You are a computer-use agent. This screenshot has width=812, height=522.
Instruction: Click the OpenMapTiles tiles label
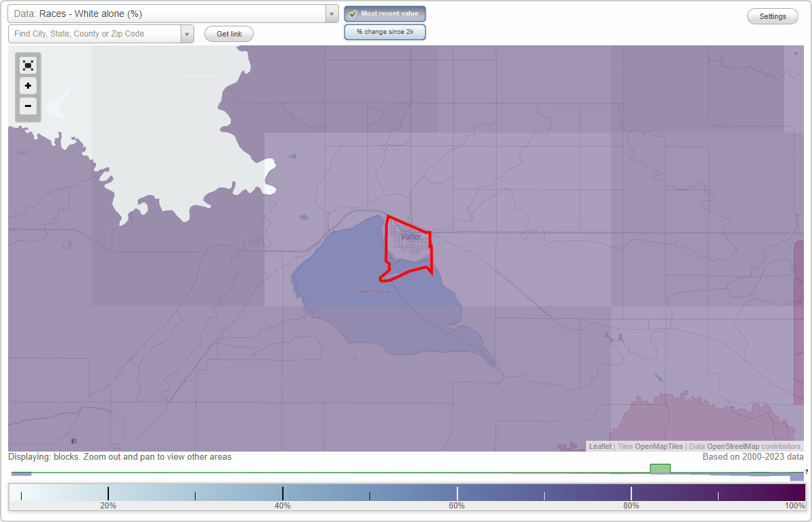click(x=660, y=446)
